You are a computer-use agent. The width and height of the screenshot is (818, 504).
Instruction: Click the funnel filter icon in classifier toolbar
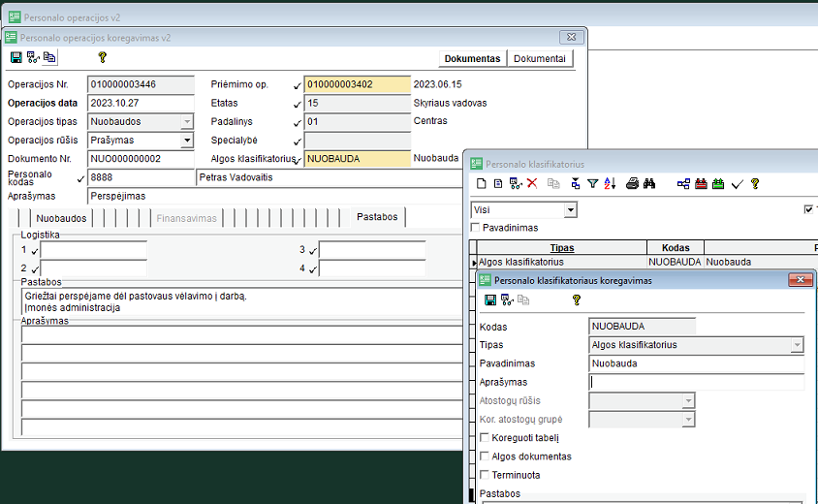point(592,183)
